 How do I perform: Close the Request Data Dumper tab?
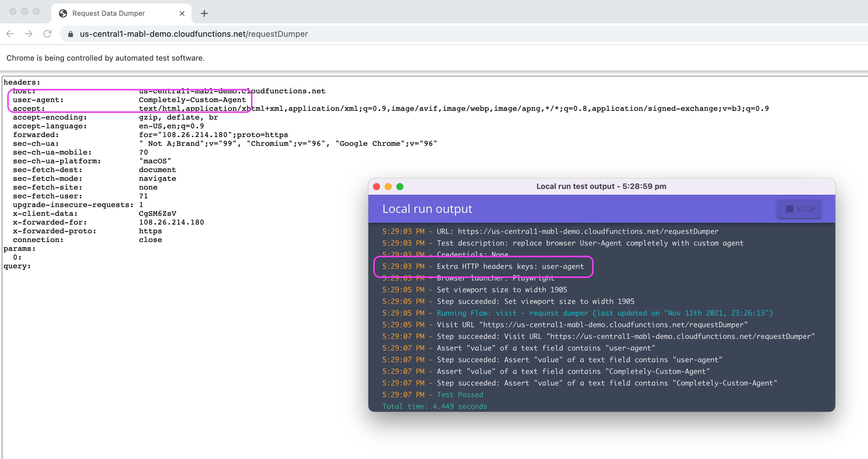(182, 13)
